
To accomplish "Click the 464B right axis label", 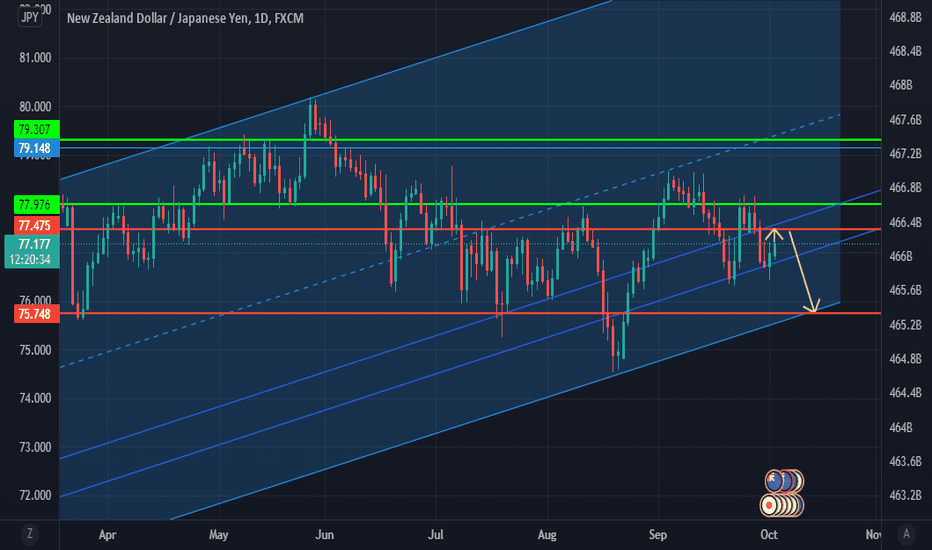I will (x=900, y=427).
